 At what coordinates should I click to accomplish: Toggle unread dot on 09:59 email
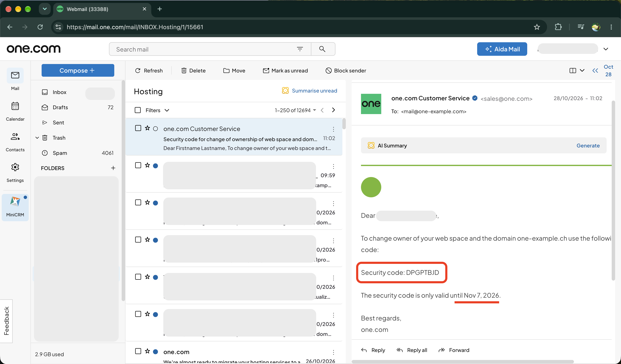pyautogui.click(x=155, y=166)
